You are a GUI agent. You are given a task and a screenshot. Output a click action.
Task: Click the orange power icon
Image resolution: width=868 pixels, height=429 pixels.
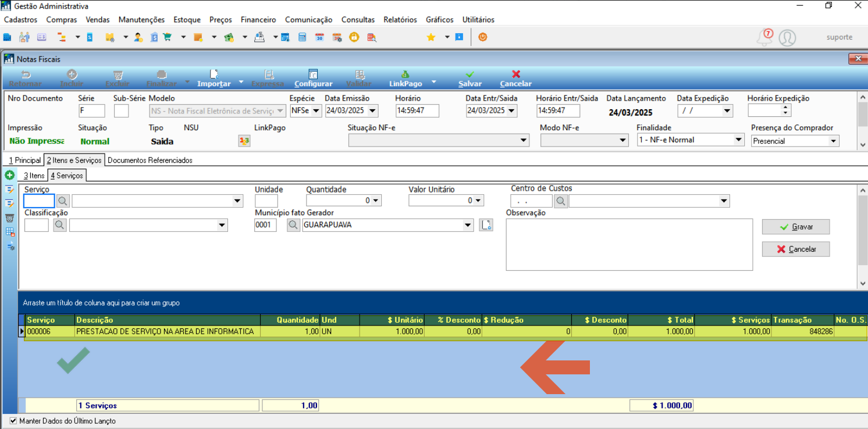click(x=482, y=37)
